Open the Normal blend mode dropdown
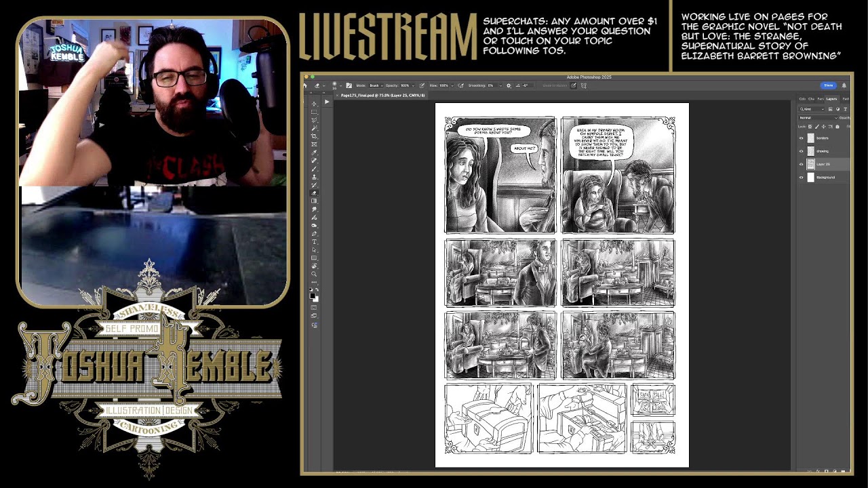Screen dimensions: 868x488 pos(818,118)
